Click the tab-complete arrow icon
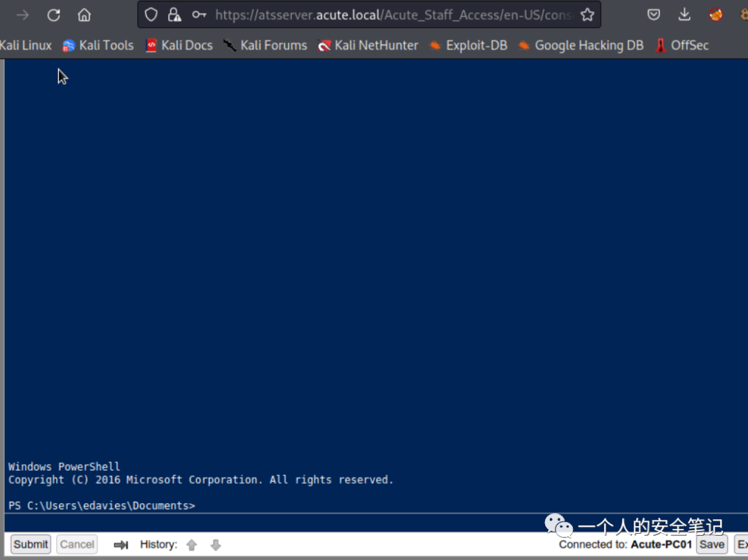The width and height of the screenshot is (748, 560). [121, 545]
